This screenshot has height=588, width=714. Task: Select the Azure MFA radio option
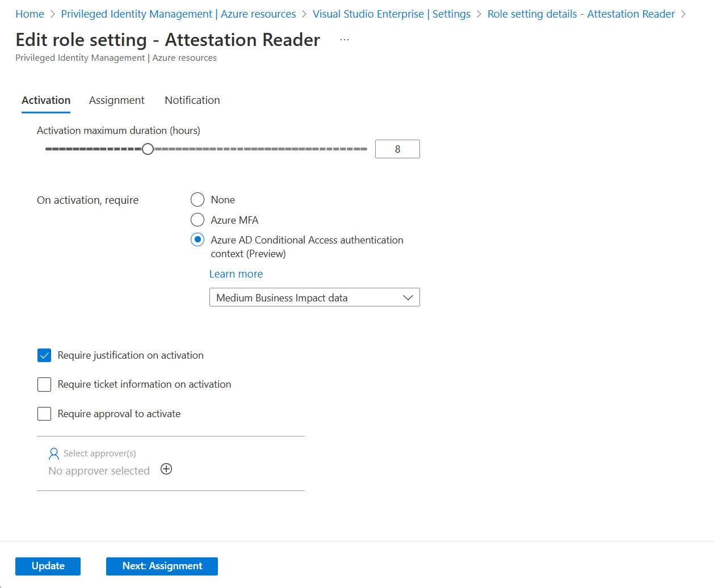tap(198, 220)
